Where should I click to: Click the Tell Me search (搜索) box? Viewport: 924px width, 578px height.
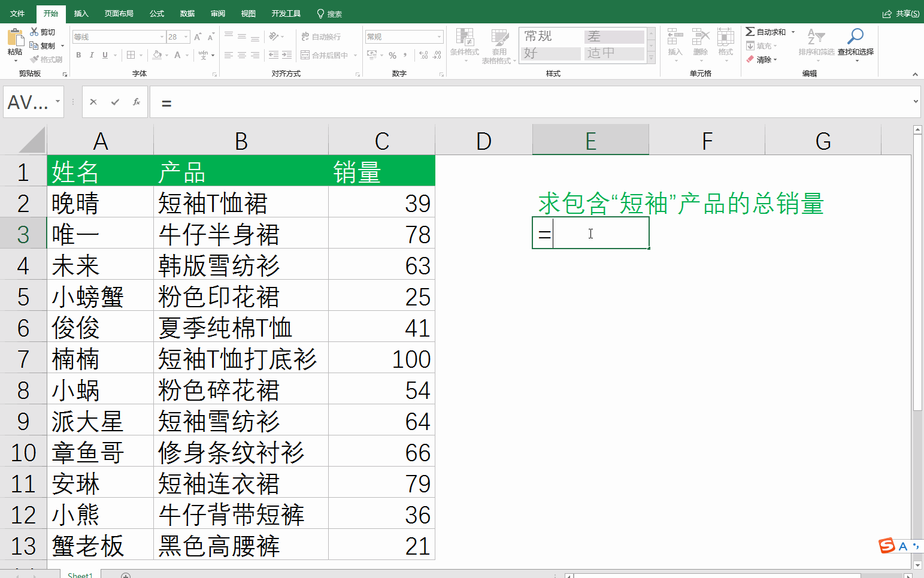[329, 13]
